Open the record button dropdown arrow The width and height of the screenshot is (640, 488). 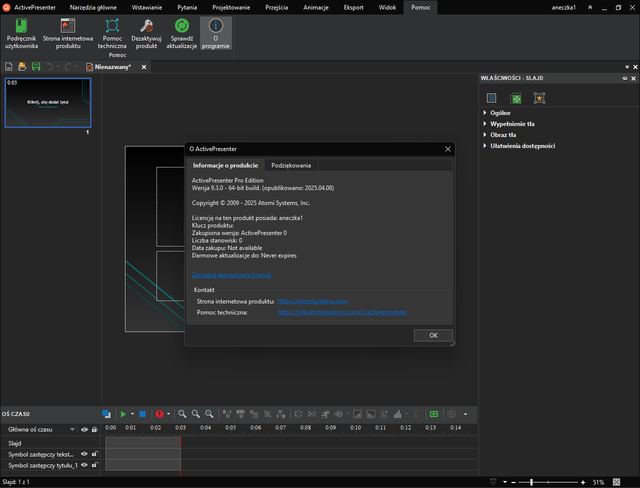click(x=168, y=414)
